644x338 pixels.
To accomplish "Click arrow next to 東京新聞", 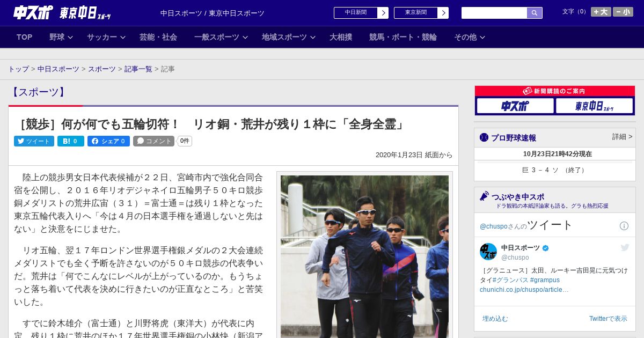I will click(443, 13).
